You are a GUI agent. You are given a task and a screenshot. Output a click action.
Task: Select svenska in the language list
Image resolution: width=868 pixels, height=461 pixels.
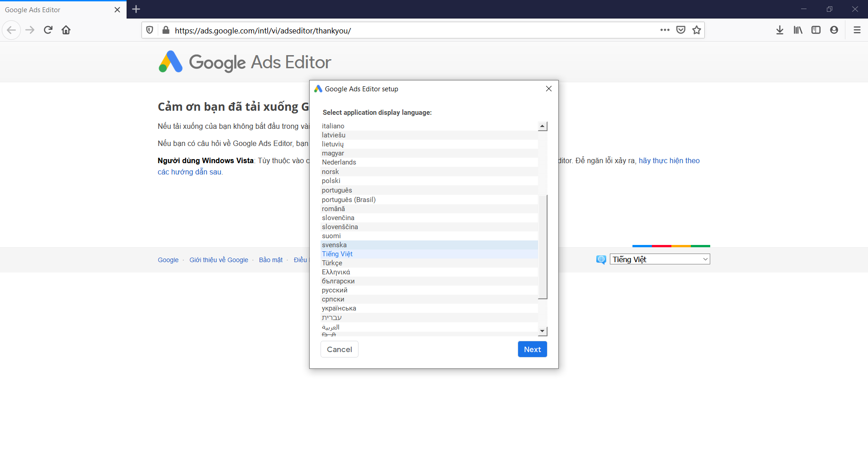click(335, 245)
